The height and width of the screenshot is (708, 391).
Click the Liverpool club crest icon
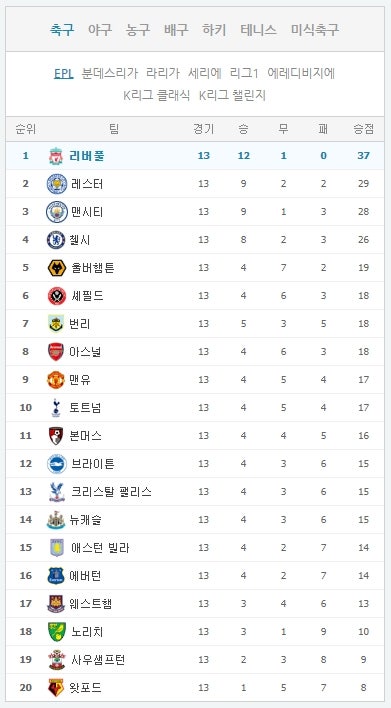click(x=56, y=156)
